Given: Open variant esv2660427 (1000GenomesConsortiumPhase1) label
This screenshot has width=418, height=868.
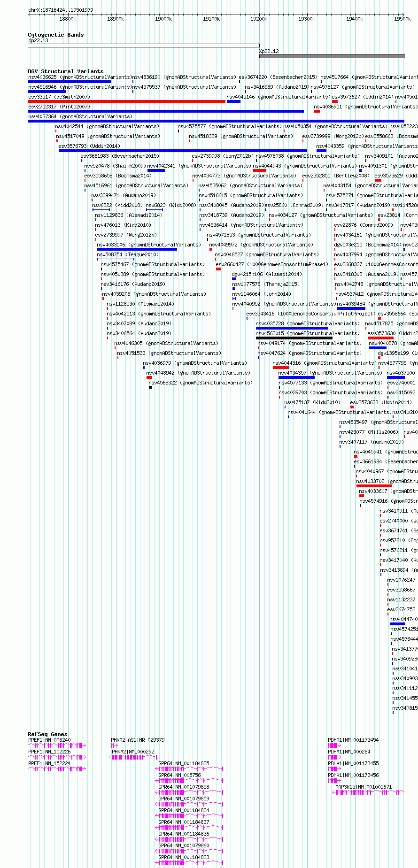Looking at the screenshot, I should point(272,264).
